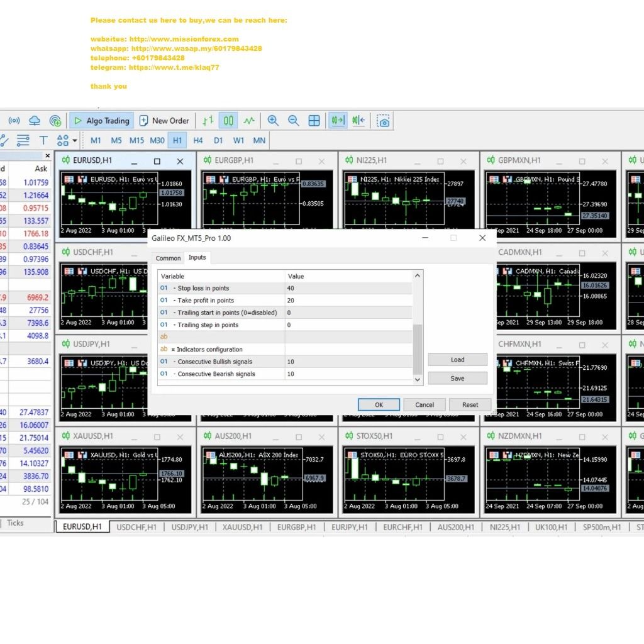This screenshot has height=644, width=644.
Task: Open the Signals icon in the toolbar
Action: click(14, 121)
